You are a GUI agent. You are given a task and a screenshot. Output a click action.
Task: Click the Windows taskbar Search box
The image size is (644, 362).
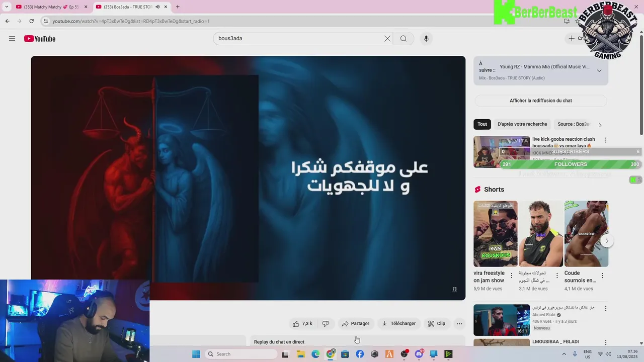click(x=242, y=354)
